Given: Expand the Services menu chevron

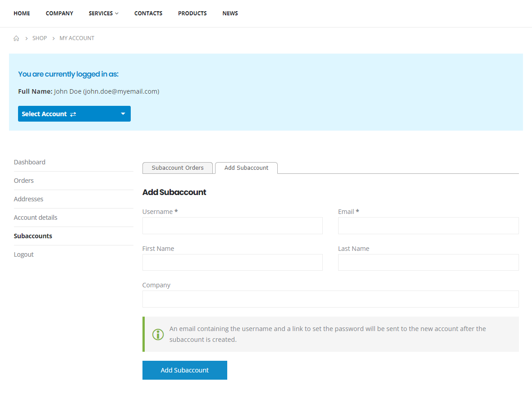Looking at the screenshot, I should point(117,14).
